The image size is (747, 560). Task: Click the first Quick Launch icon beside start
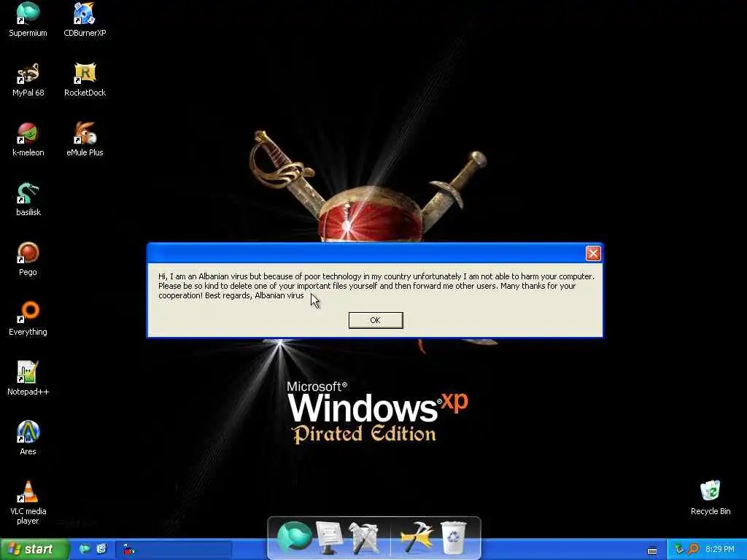pyautogui.click(x=85, y=550)
